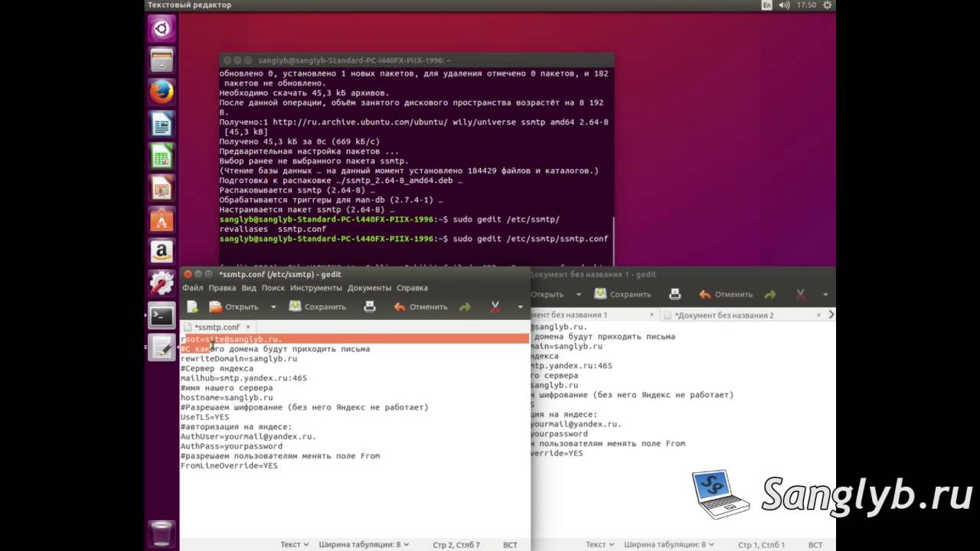Click Открыть in background gedit window
The image size is (980, 551).
click(547, 294)
